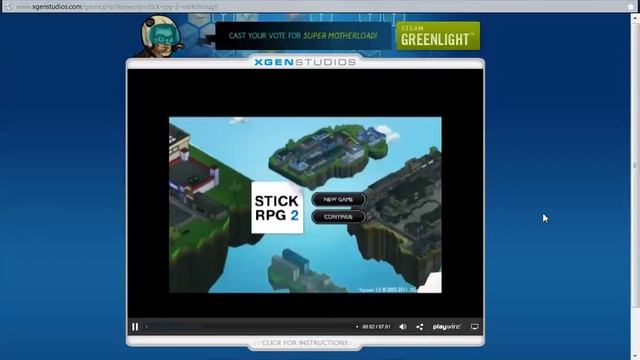Viewport: 640px width, 360px height.
Task: Click the XGen Studios logo header
Action: (x=305, y=62)
